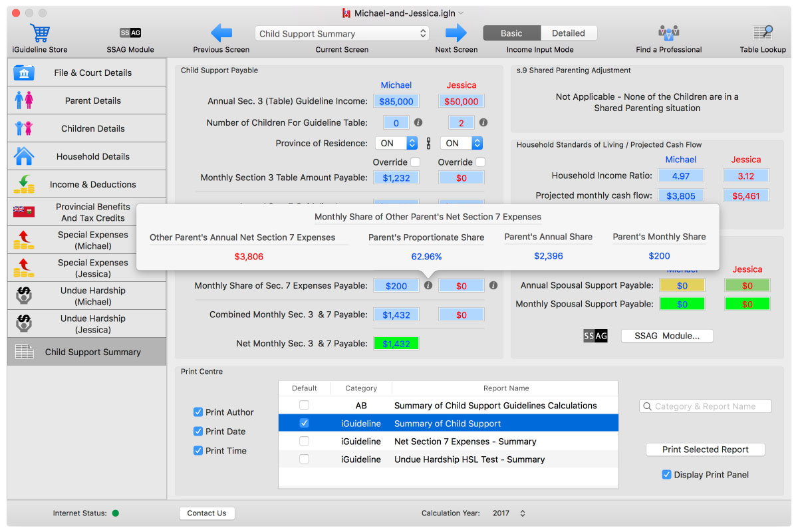Change the Calculation Year stepper
The width and height of the screenshot is (798, 532).
523,513
